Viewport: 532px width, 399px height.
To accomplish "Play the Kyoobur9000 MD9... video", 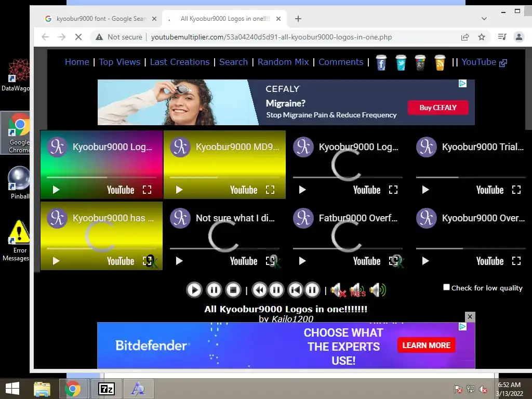I will pos(179,190).
